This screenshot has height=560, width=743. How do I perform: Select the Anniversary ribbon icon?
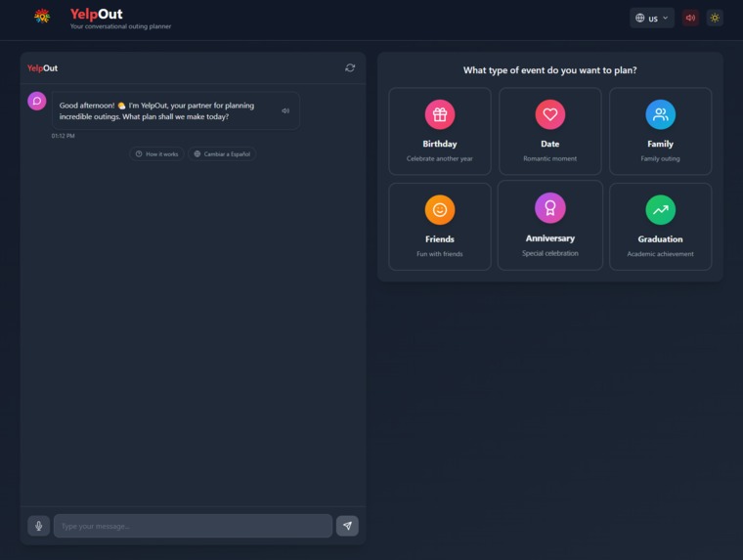pos(550,207)
